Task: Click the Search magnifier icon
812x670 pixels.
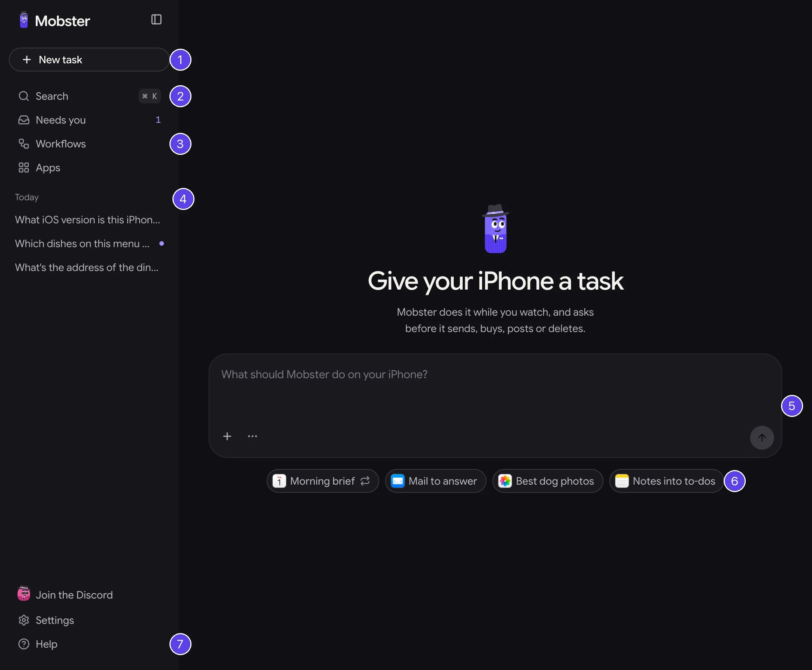Action: click(23, 96)
